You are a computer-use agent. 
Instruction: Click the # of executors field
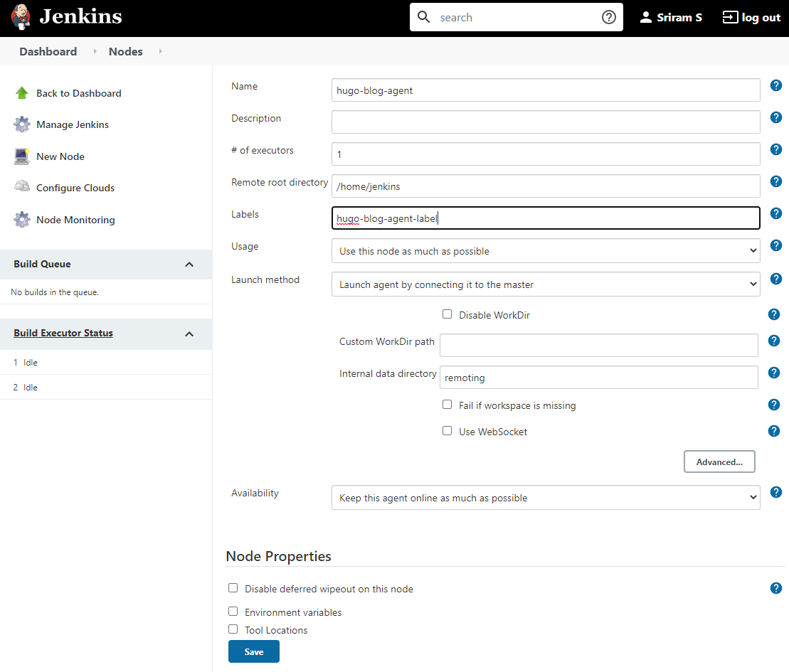(x=546, y=154)
